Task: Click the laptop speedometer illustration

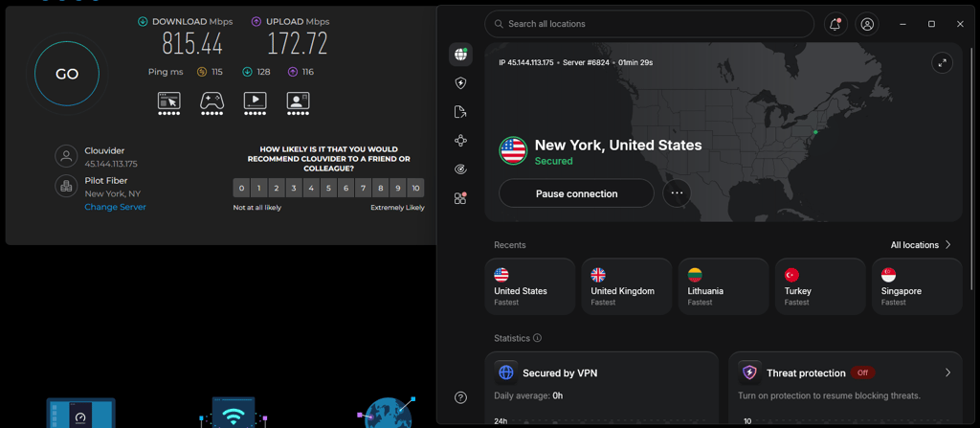Action: coord(81,413)
